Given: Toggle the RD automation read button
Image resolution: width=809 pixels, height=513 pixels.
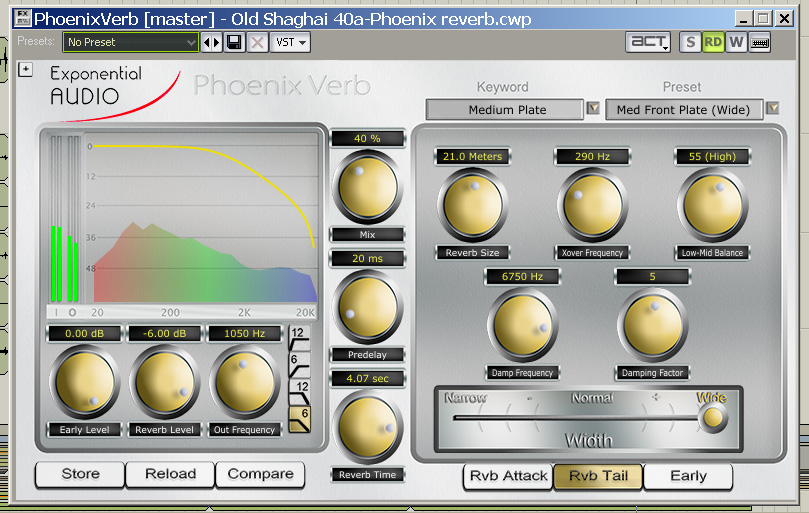Looking at the screenshot, I should pyautogui.click(x=713, y=42).
